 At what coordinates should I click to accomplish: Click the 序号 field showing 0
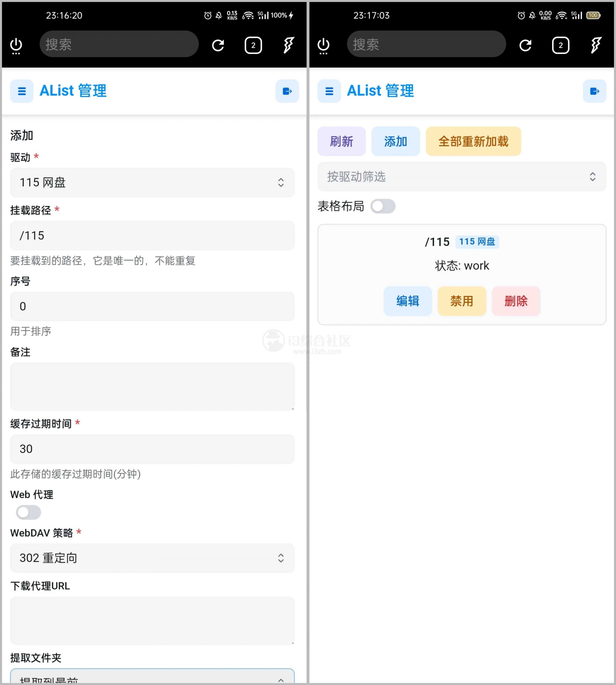152,306
